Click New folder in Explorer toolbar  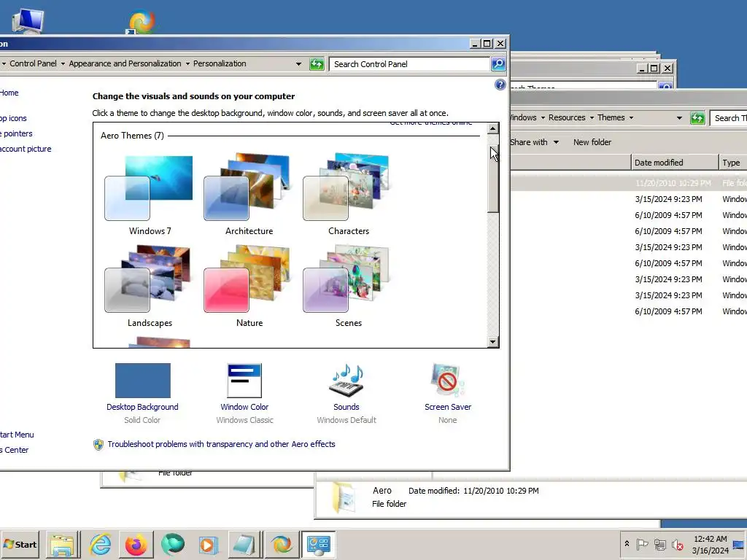click(592, 142)
